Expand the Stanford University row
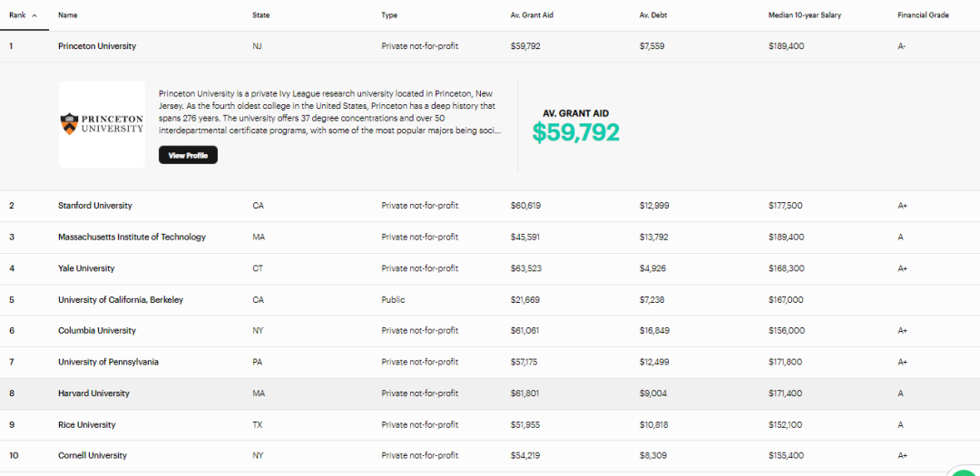980x476 pixels. 95,206
